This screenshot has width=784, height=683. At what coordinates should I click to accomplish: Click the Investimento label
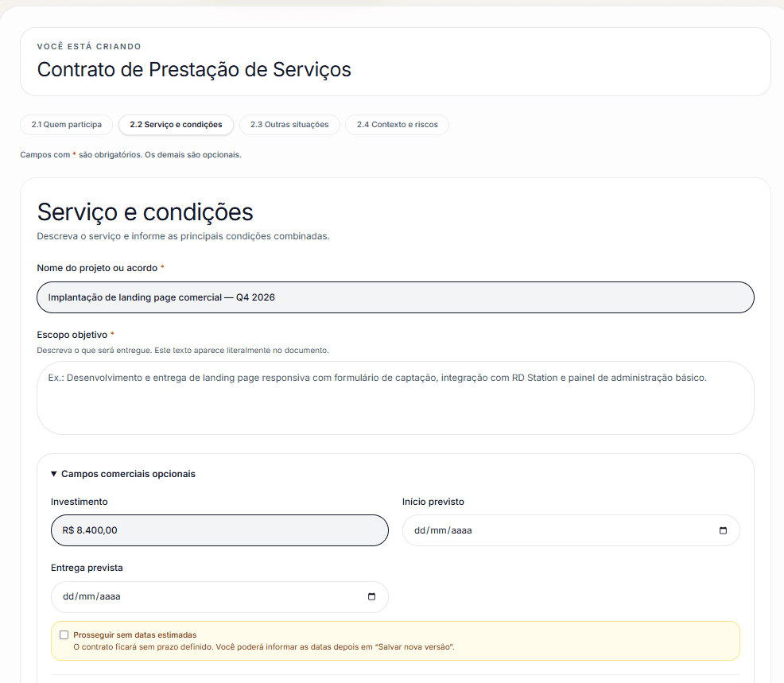79,502
